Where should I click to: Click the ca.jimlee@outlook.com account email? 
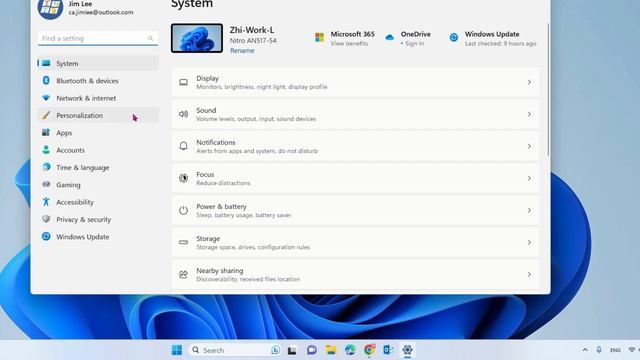tap(101, 12)
